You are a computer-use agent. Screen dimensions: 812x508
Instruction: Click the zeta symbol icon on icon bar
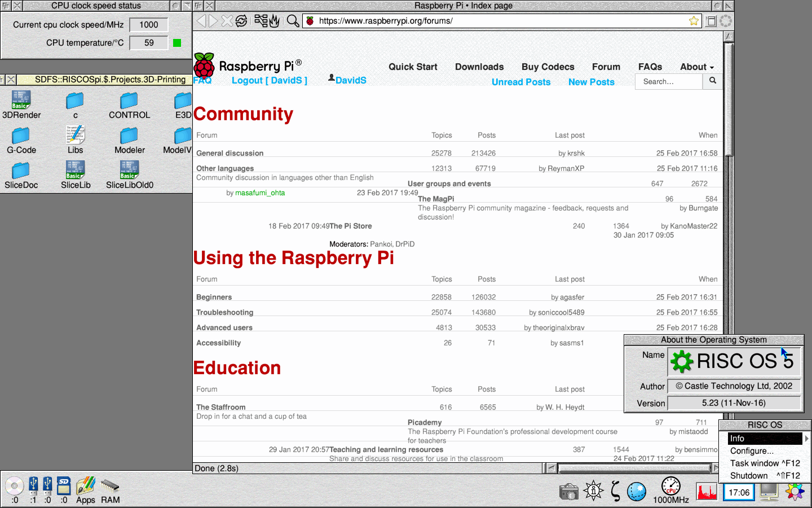click(615, 491)
